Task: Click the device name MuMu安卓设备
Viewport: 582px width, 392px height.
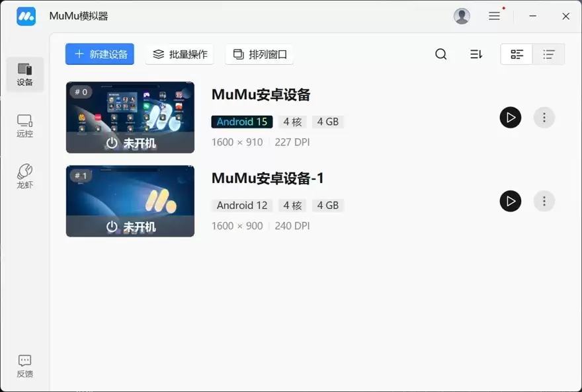Action: tap(261, 95)
